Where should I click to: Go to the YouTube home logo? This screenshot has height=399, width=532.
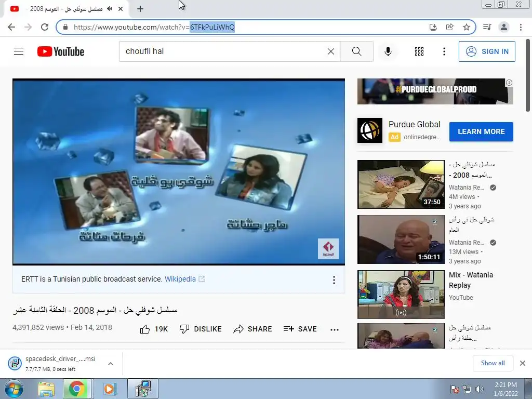click(61, 51)
